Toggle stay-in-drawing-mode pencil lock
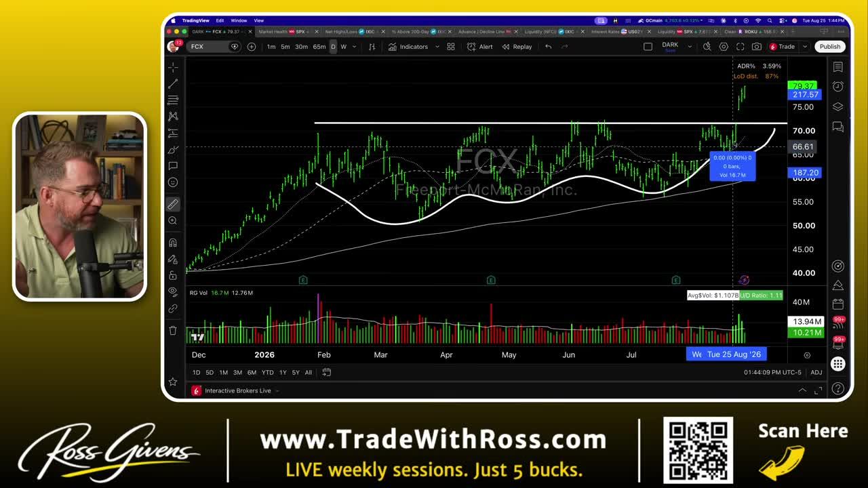The height and width of the screenshot is (488, 868). coord(173,259)
